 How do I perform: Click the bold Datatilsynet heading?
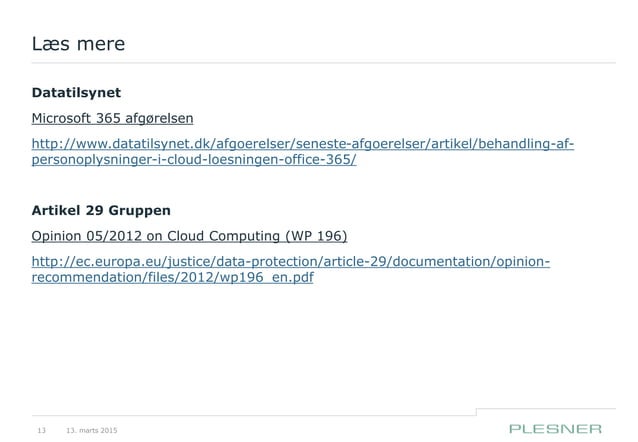tap(77, 93)
